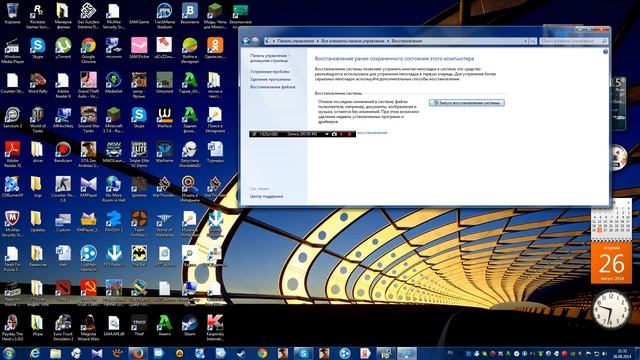
Task: Open the Игры folder on desktop
Action: click(38, 326)
